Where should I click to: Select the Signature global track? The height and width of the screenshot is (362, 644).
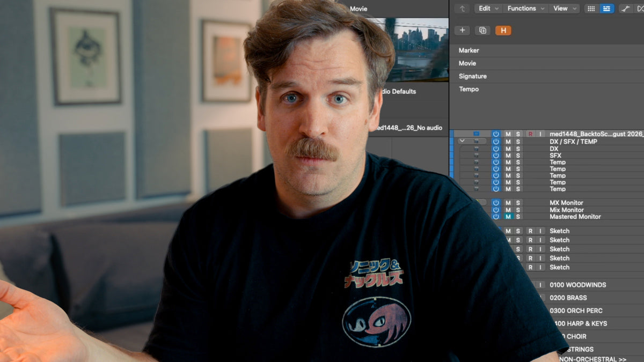(x=473, y=76)
